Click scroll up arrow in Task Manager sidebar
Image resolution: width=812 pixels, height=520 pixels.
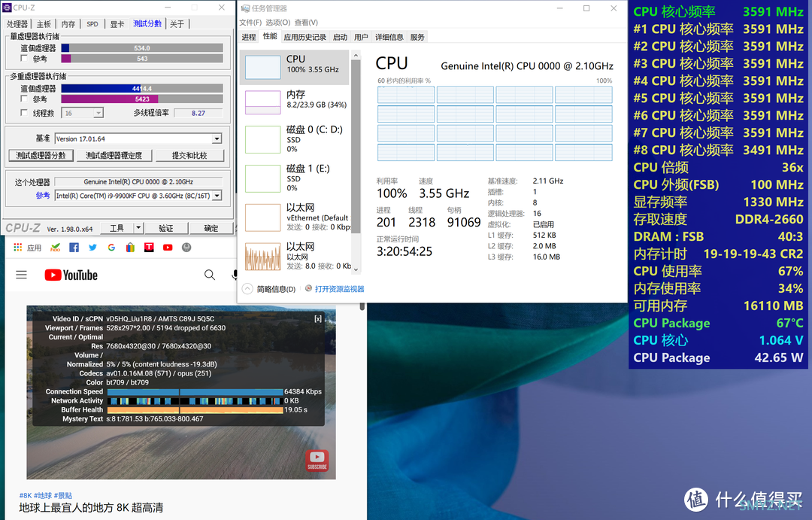tap(356, 55)
